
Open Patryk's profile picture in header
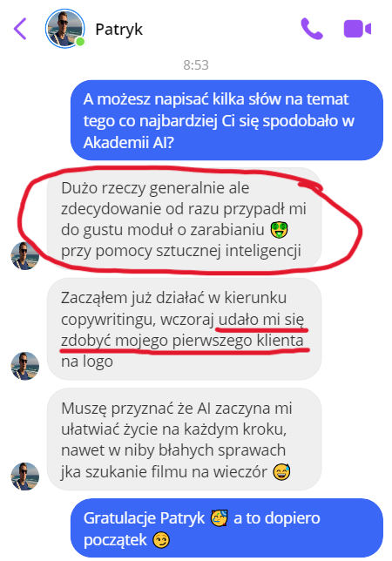(x=64, y=29)
